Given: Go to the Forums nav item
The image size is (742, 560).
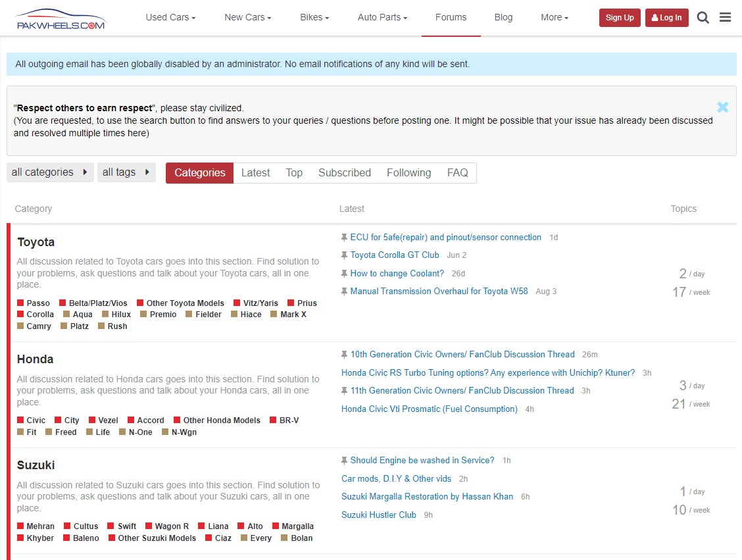Looking at the screenshot, I should click(x=451, y=18).
